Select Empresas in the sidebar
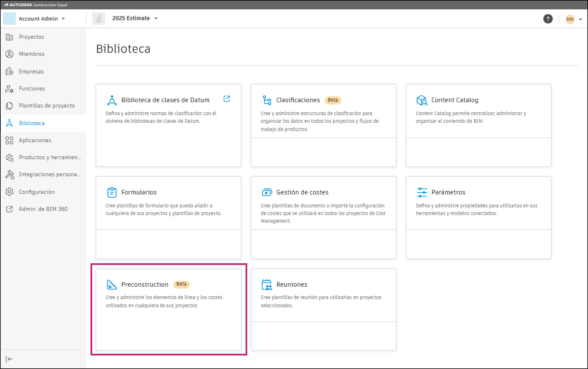 click(31, 71)
